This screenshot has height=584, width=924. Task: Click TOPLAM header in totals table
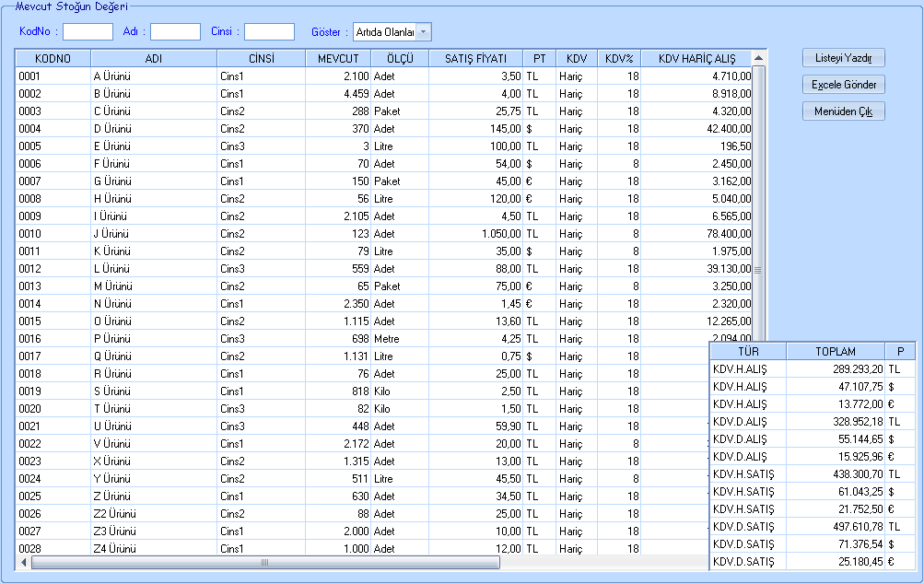(836, 351)
